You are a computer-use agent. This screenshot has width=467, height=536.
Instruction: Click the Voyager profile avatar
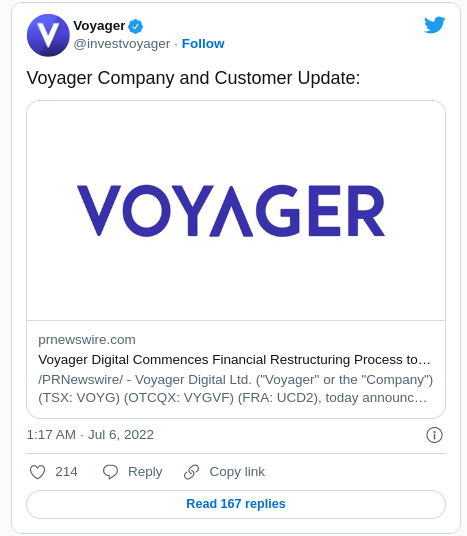pyautogui.click(x=48, y=35)
